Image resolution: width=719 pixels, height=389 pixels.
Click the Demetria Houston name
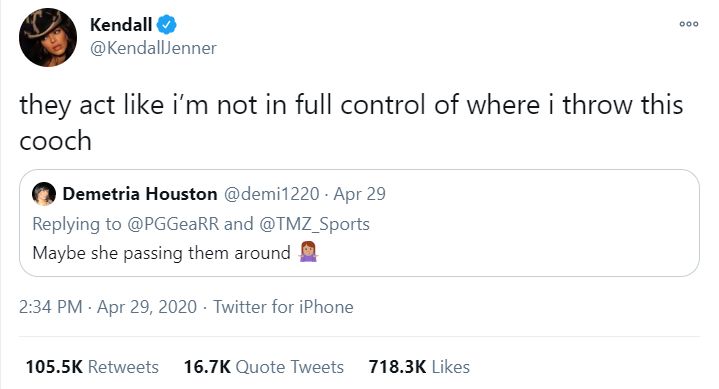click(x=140, y=194)
